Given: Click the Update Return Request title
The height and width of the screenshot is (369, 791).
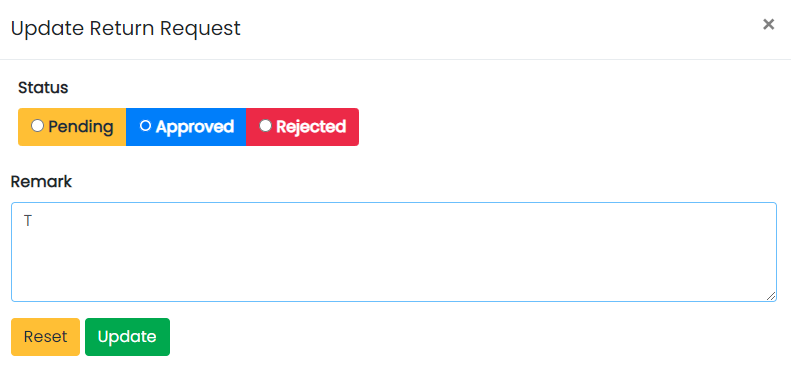Looking at the screenshot, I should coord(126,28).
